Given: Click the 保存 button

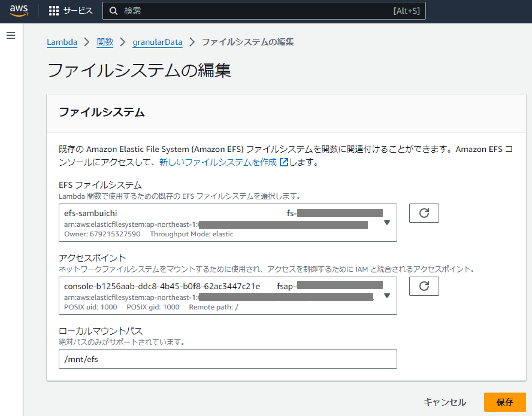Looking at the screenshot, I should [504, 402].
